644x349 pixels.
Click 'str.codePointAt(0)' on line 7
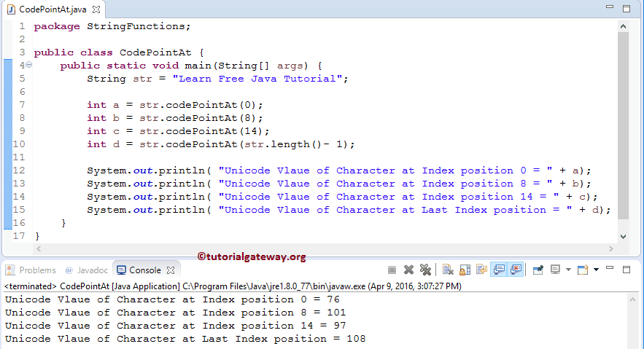(198, 105)
